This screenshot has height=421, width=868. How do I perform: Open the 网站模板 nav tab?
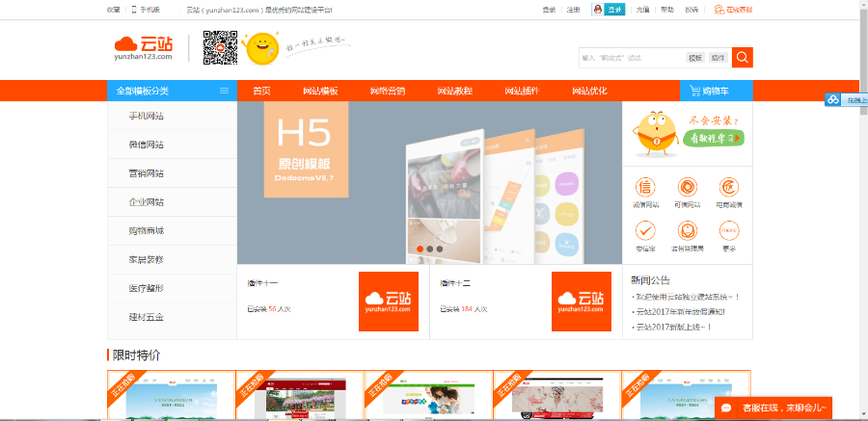coord(320,91)
